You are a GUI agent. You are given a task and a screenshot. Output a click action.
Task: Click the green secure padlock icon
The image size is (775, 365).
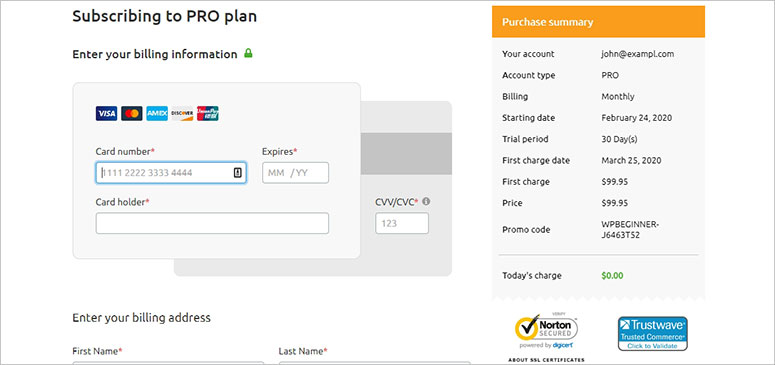click(248, 53)
